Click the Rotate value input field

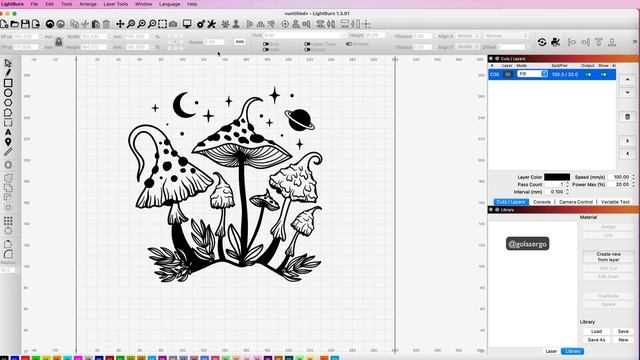tap(214, 42)
